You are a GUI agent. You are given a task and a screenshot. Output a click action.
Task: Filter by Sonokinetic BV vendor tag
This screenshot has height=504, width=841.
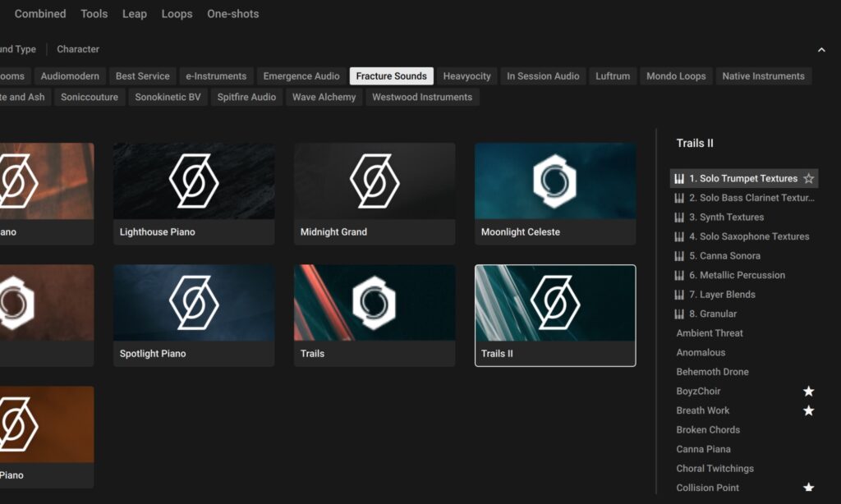[168, 97]
